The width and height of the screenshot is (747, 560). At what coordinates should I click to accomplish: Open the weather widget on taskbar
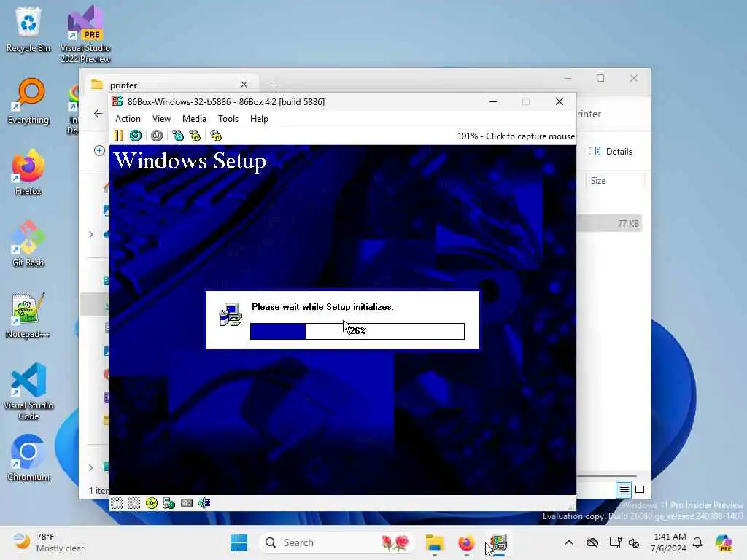click(x=47, y=542)
